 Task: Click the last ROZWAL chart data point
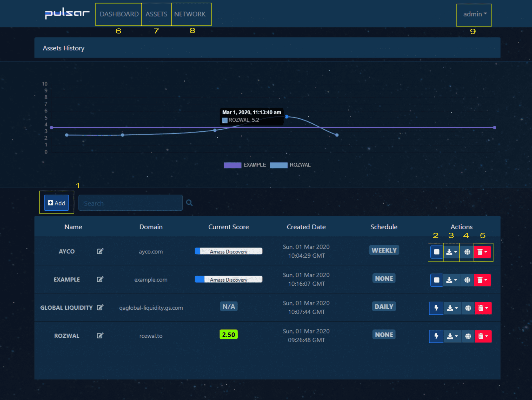pos(337,135)
